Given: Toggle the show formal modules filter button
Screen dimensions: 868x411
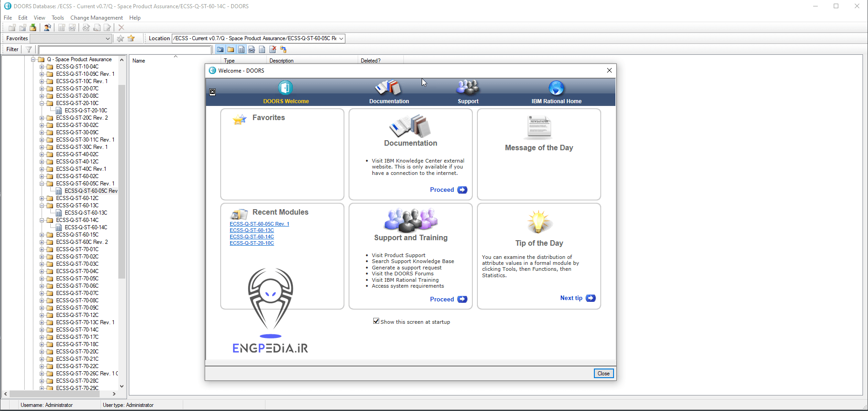Looking at the screenshot, I should (x=241, y=49).
